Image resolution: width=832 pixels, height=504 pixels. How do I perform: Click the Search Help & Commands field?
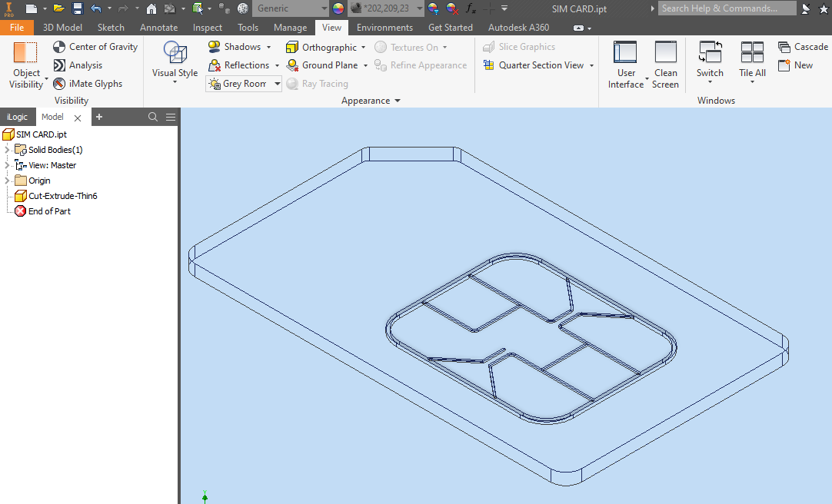point(727,8)
